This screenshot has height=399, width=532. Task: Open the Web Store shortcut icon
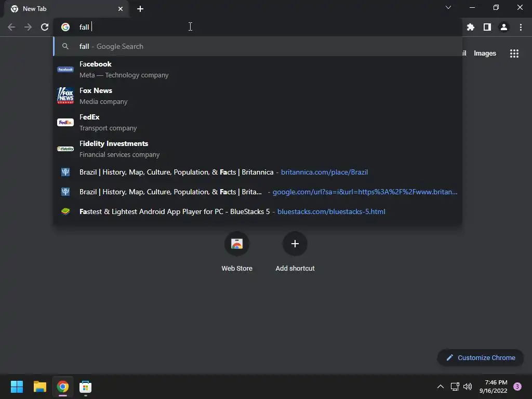237,244
